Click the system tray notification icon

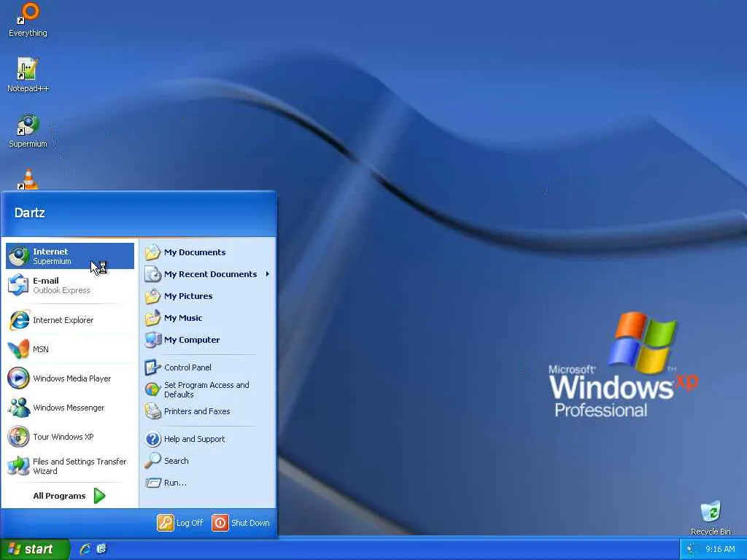[x=691, y=549]
